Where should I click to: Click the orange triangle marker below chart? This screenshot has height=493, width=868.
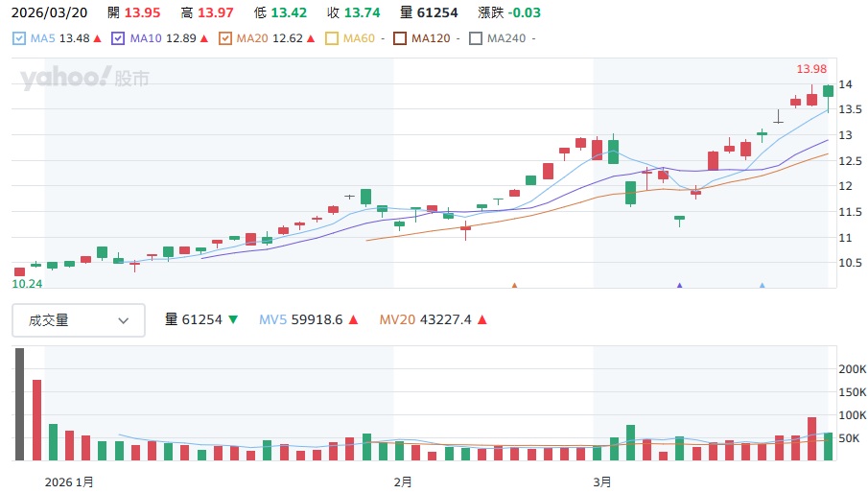(x=515, y=285)
